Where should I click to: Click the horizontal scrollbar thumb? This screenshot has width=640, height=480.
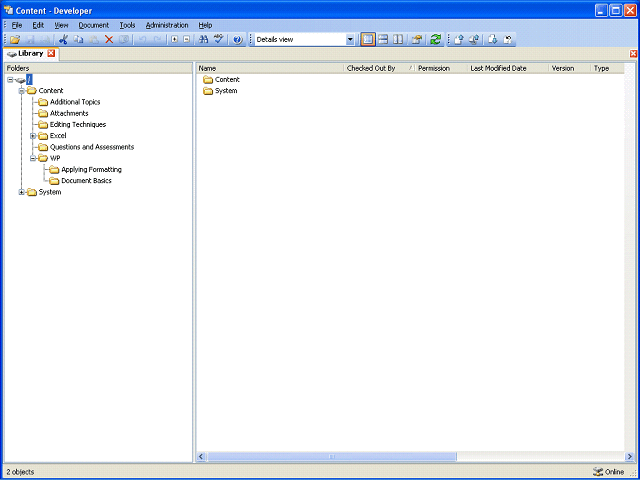pyautogui.click(x=332, y=456)
